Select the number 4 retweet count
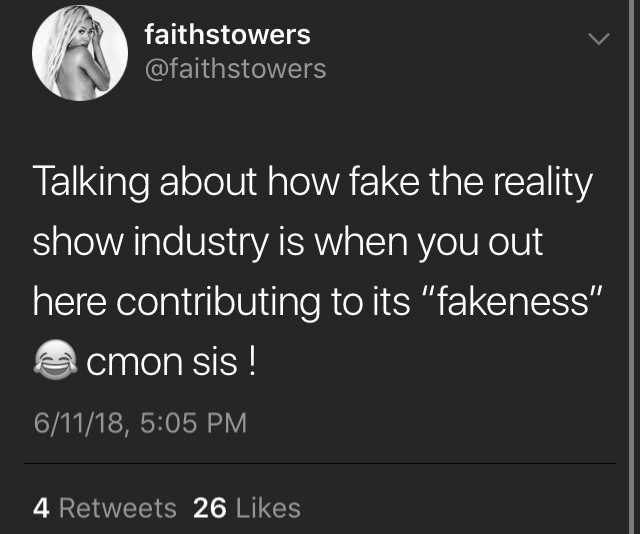This screenshot has height=534, width=640. pyautogui.click(x=42, y=508)
